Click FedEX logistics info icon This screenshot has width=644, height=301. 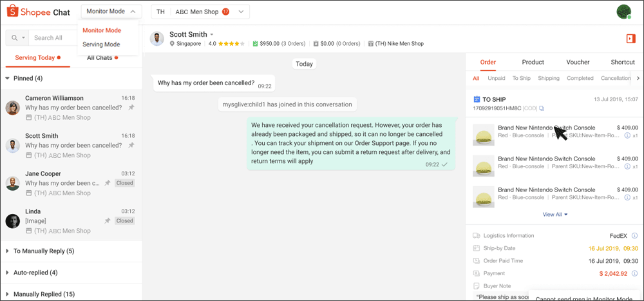[x=635, y=236]
